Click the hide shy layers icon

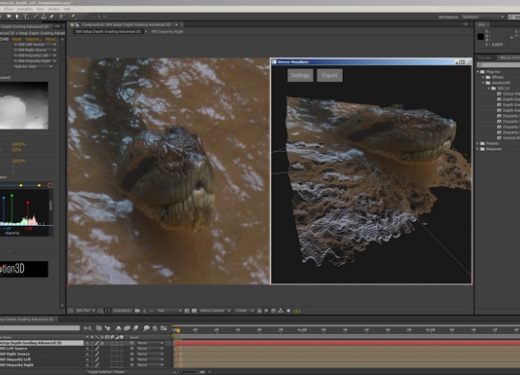click(x=118, y=328)
